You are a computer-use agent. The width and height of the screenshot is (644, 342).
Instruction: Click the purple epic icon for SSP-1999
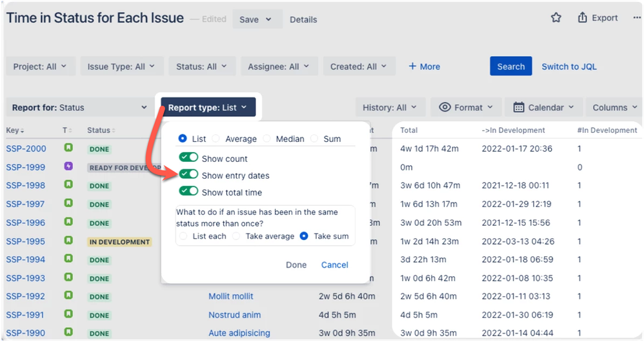click(68, 166)
